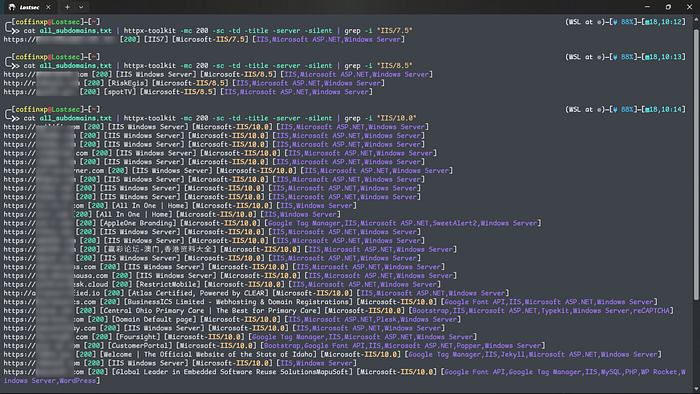This screenshot has width=700, height=394.
Task: Click the SweetAlert2 technology text
Action: 454,223
